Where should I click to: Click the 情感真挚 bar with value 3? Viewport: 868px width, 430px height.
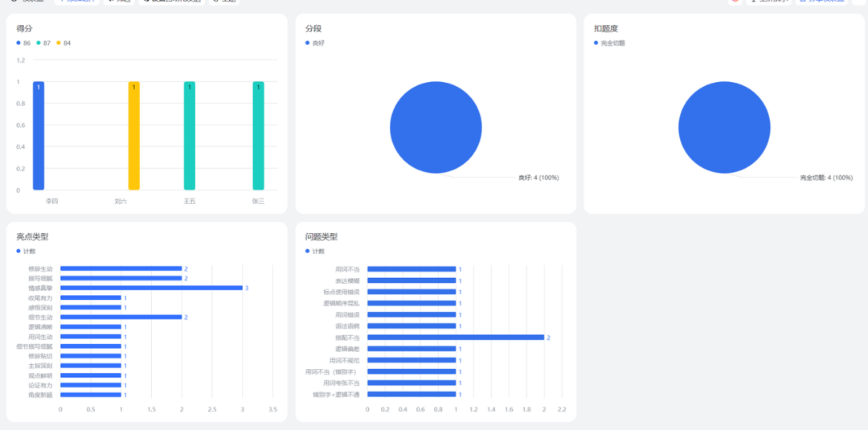coord(151,288)
